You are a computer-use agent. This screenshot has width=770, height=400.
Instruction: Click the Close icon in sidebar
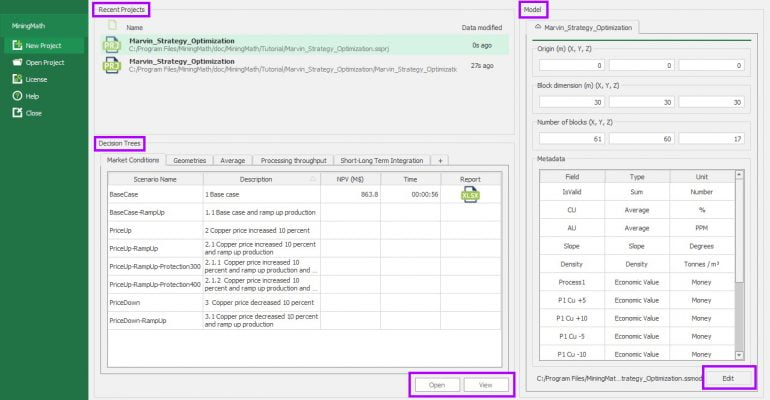click(17, 113)
